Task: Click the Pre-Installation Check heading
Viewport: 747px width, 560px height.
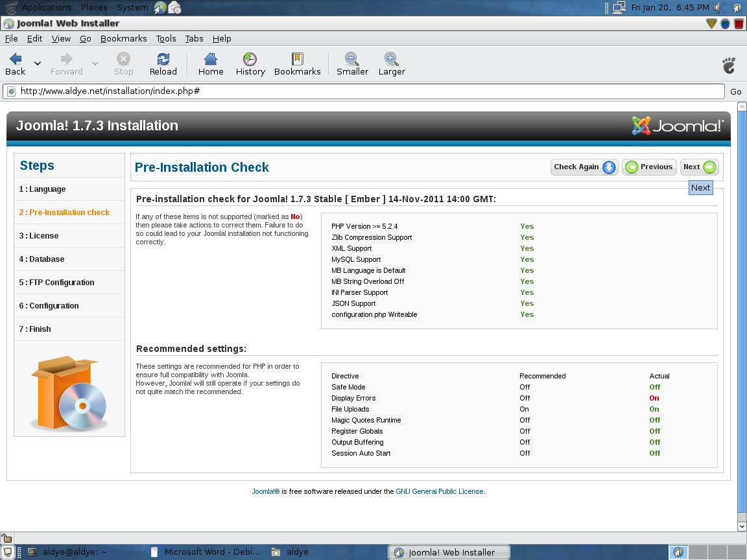Action: coord(202,167)
